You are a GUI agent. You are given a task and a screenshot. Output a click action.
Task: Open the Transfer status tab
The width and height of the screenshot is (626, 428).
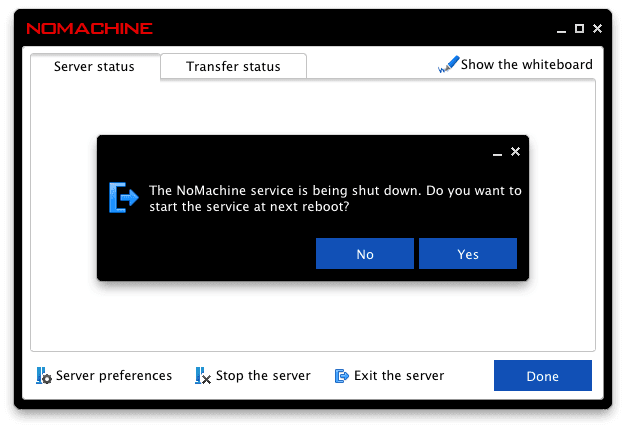233,67
